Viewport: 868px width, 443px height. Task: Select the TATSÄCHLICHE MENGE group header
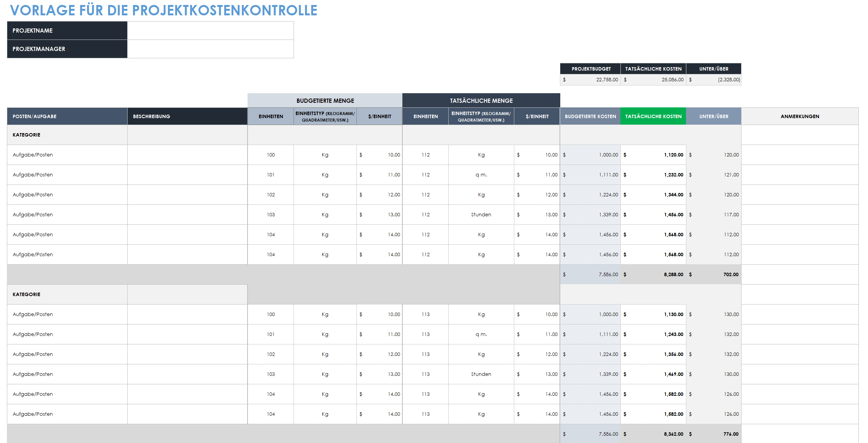click(x=481, y=100)
